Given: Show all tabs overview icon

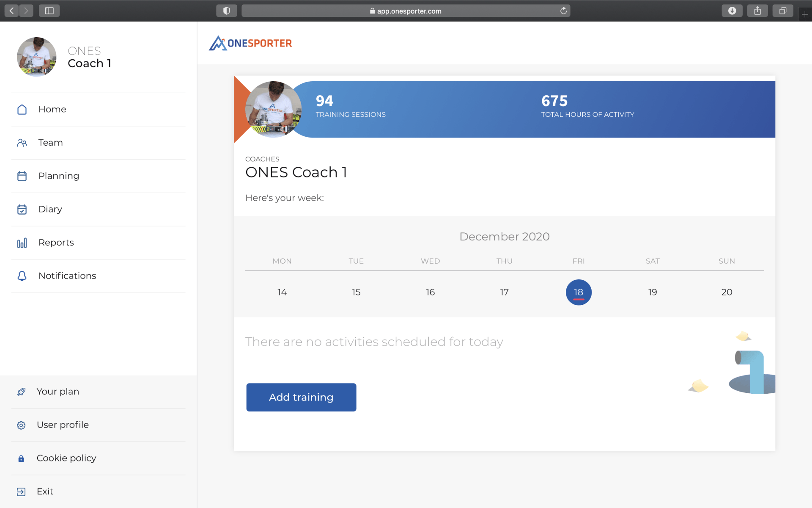Looking at the screenshot, I should click(x=783, y=11).
